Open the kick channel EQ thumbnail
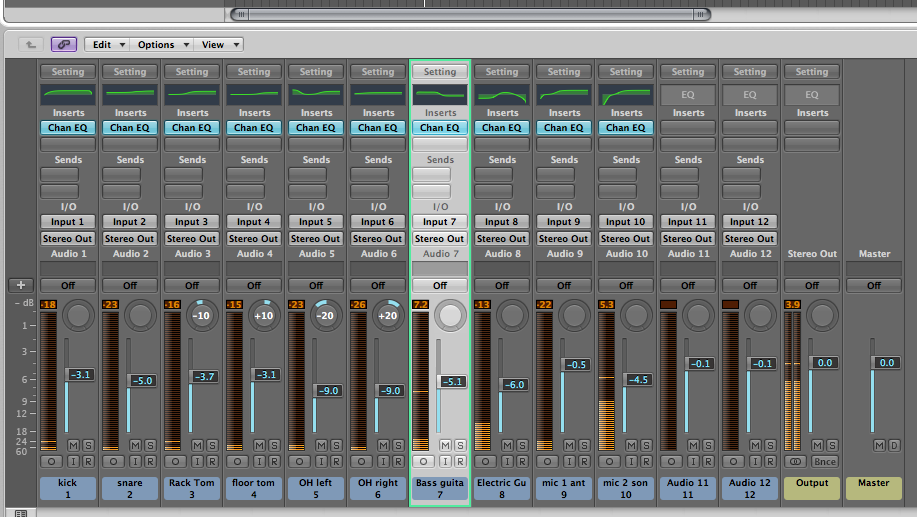The height and width of the screenshot is (517, 917). [x=68, y=93]
